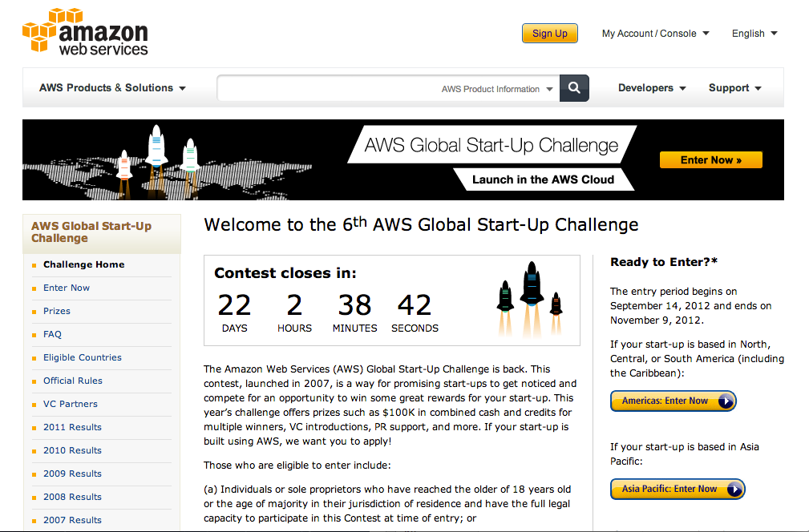View the 2008 Results page
Image resolution: width=809 pixels, height=532 pixels.
[72, 497]
